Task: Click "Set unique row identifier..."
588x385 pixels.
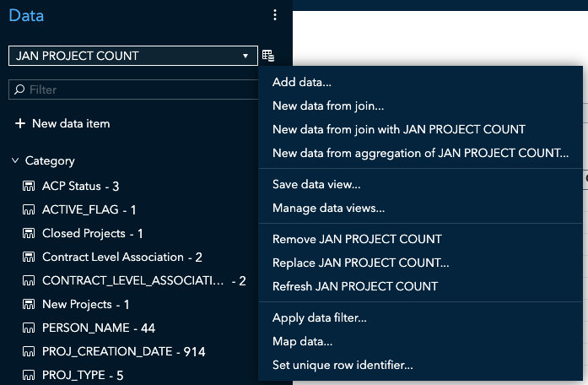Action: [343, 365]
